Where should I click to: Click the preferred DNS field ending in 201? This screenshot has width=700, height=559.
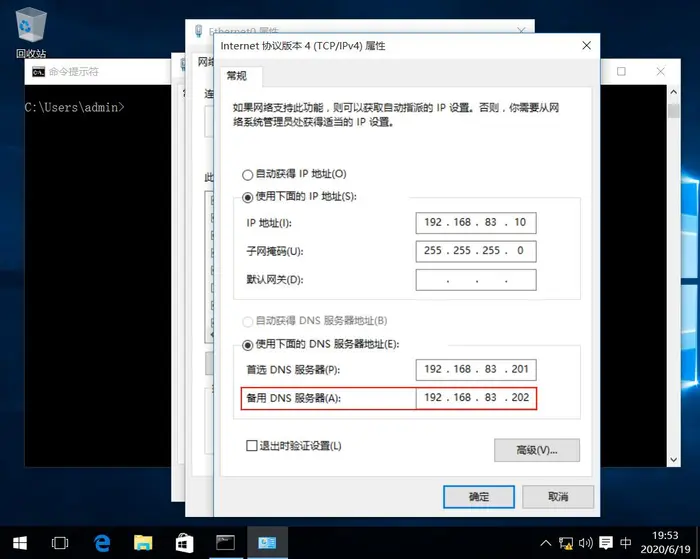click(x=476, y=370)
